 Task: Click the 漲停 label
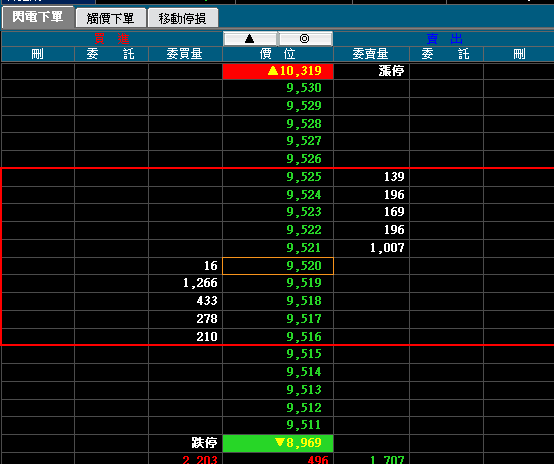(x=391, y=71)
